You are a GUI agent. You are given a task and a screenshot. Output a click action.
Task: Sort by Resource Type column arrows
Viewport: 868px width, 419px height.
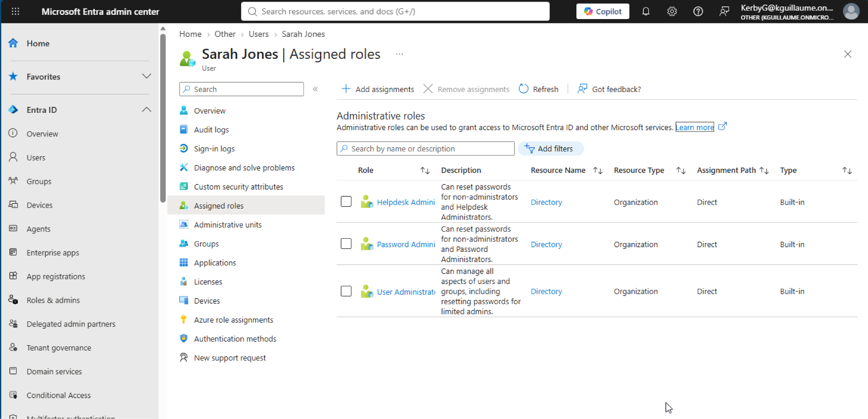pos(681,170)
